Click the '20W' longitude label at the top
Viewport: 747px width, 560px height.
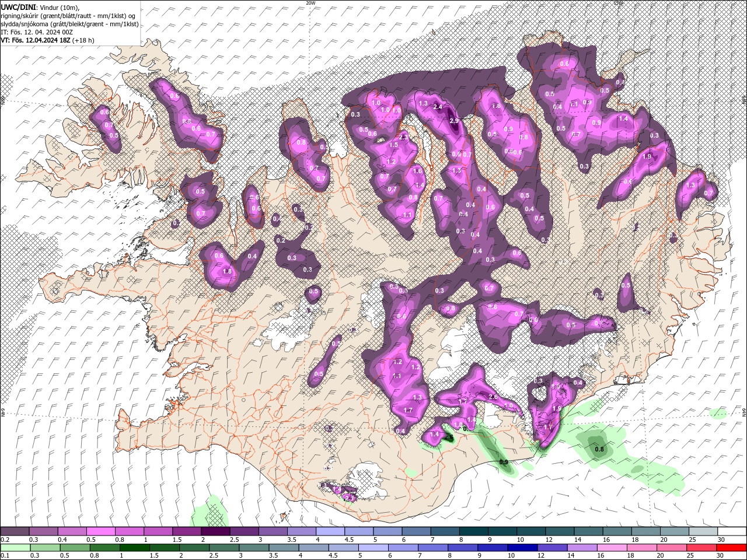(x=310, y=3)
